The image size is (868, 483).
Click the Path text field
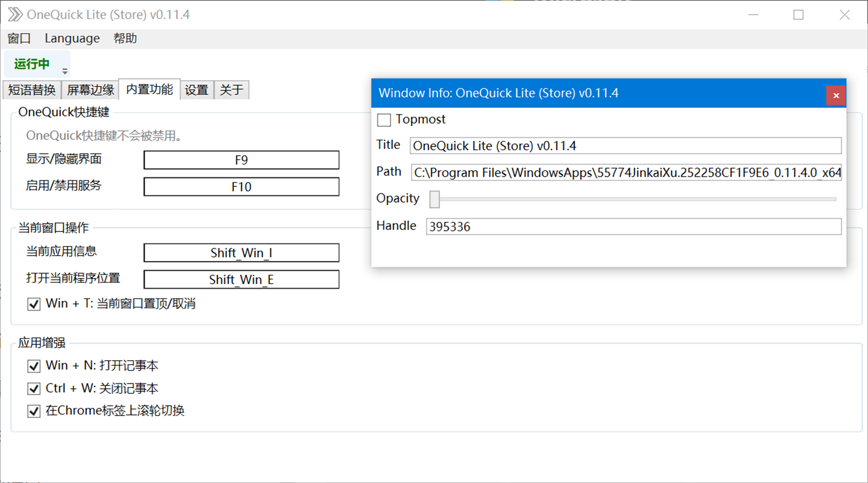coord(626,172)
